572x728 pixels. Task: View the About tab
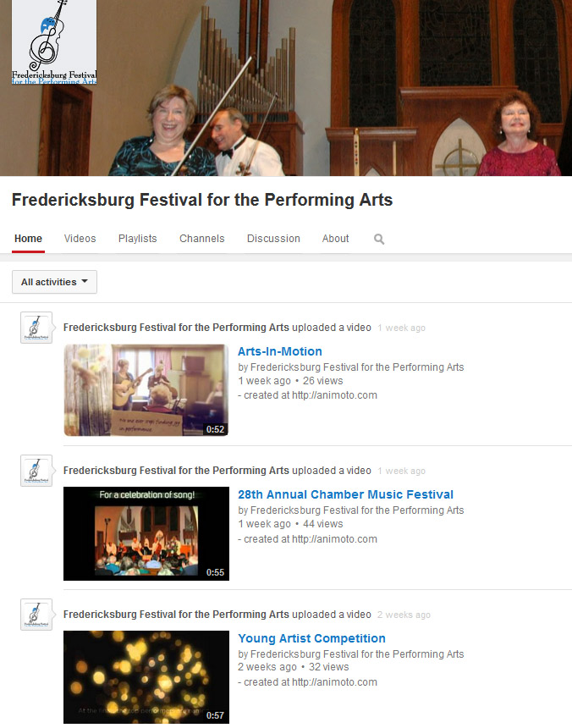(x=335, y=239)
